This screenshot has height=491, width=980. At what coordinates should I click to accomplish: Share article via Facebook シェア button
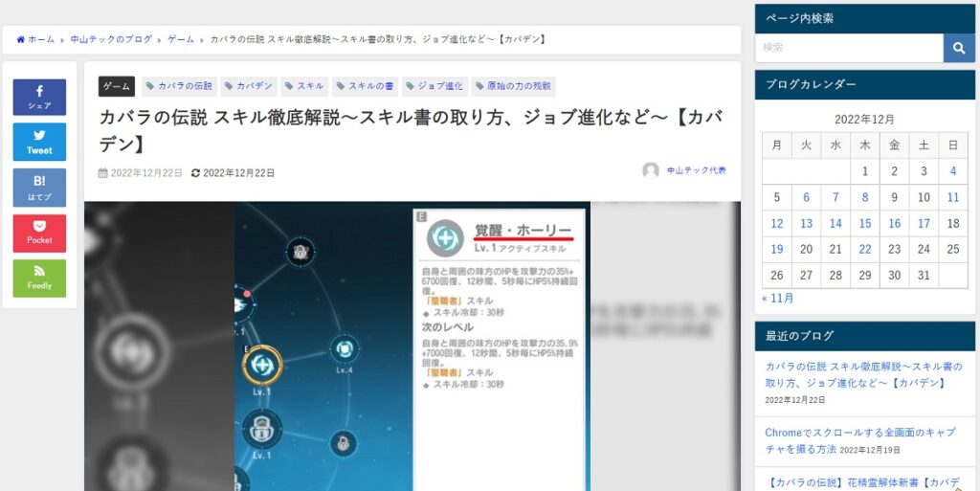(39, 97)
